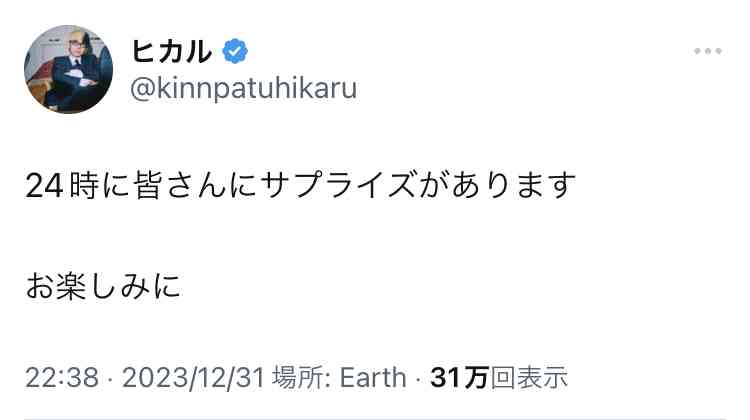The width and height of the screenshot is (750, 420).
Task: Click the bold 31万 view count
Action: (x=459, y=377)
